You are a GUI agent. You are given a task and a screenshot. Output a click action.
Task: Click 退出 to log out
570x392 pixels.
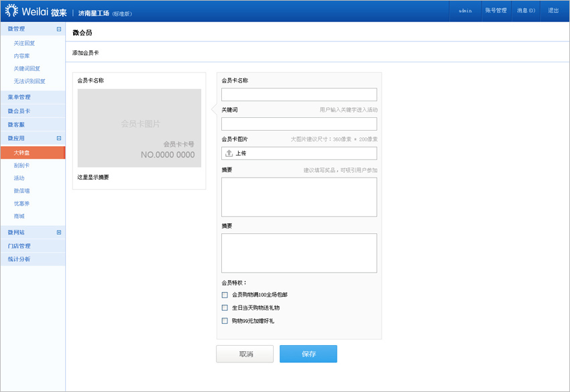point(553,11)
